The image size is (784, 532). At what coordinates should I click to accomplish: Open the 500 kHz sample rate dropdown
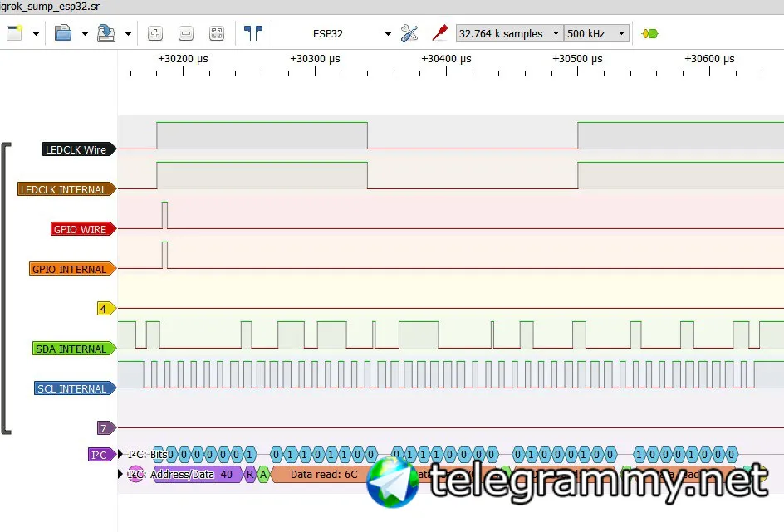pos(596,33)
